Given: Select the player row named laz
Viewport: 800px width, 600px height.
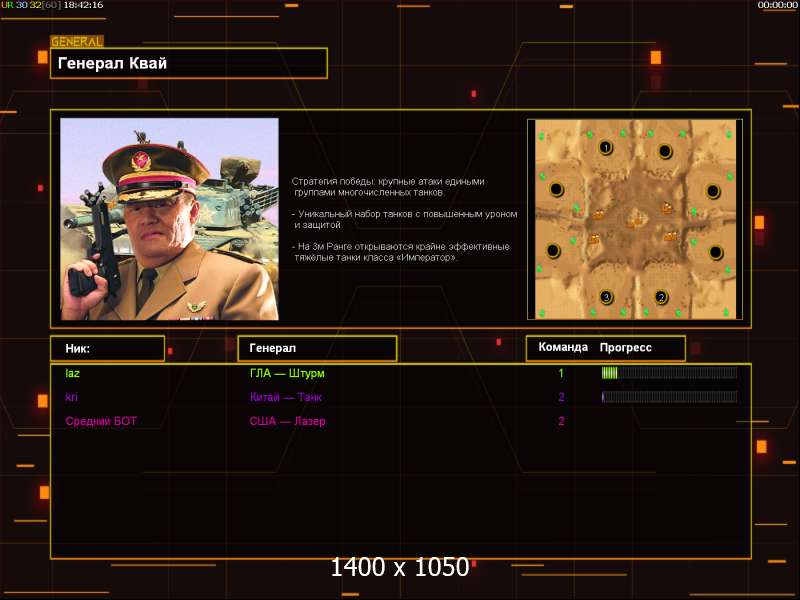Looking at the screenshot, I should [401, 373].
